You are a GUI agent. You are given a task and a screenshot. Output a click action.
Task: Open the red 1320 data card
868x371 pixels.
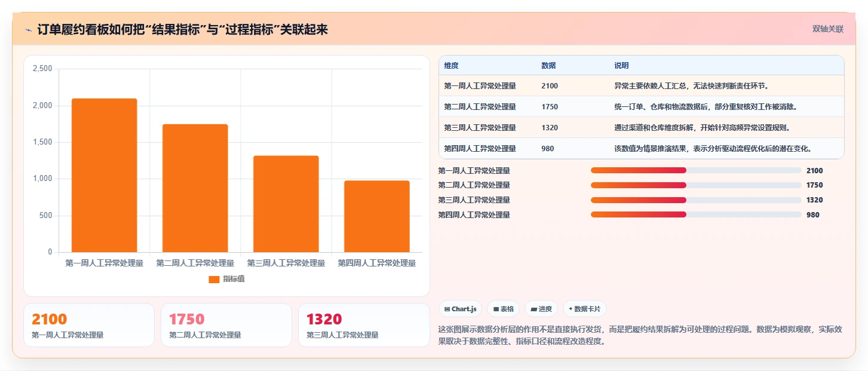(364, 325)
